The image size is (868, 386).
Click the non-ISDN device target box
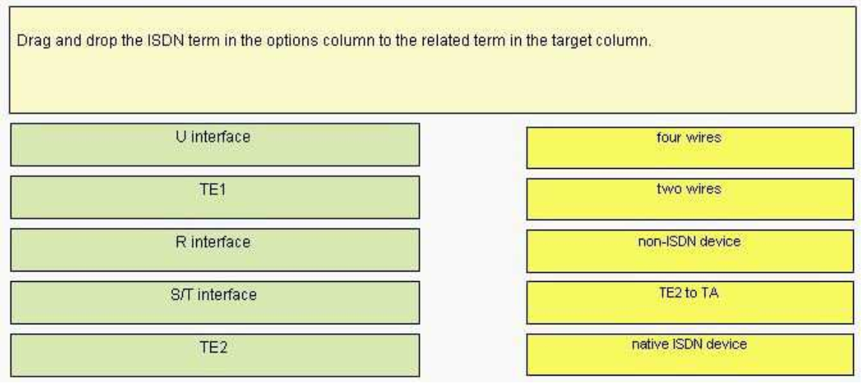coord(690,251)
